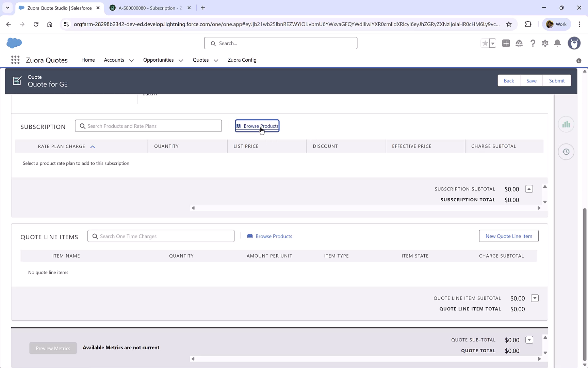Open the notifications bell
This screenshot has width=588, height=368.
[x=557, y=43]
